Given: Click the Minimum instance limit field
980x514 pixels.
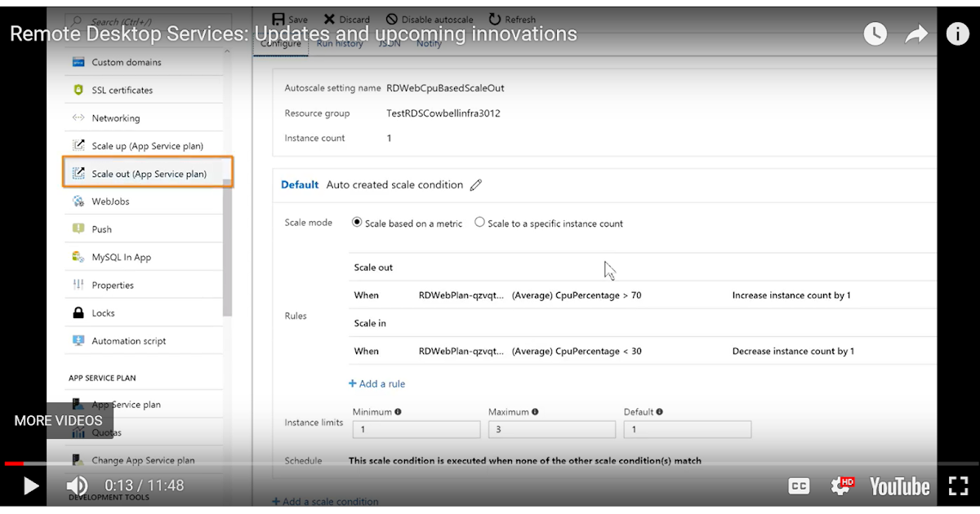Looking at the screenshot, I should pos(416,428).
